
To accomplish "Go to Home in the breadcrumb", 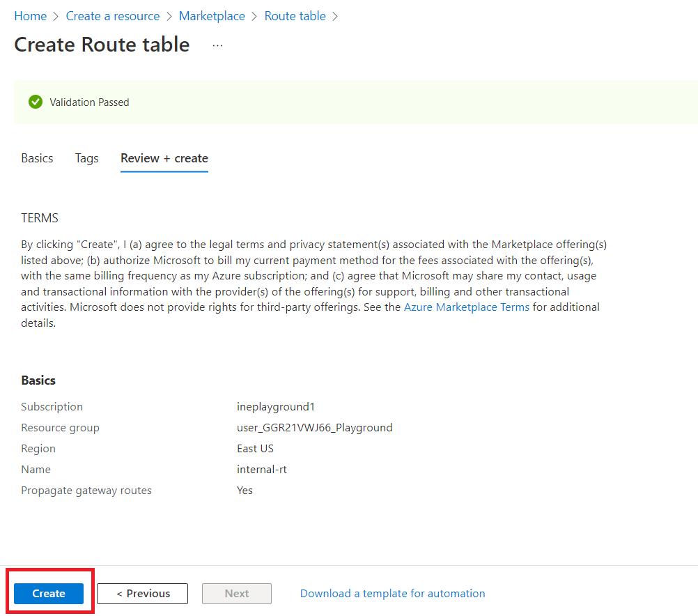I will point(30,16).
